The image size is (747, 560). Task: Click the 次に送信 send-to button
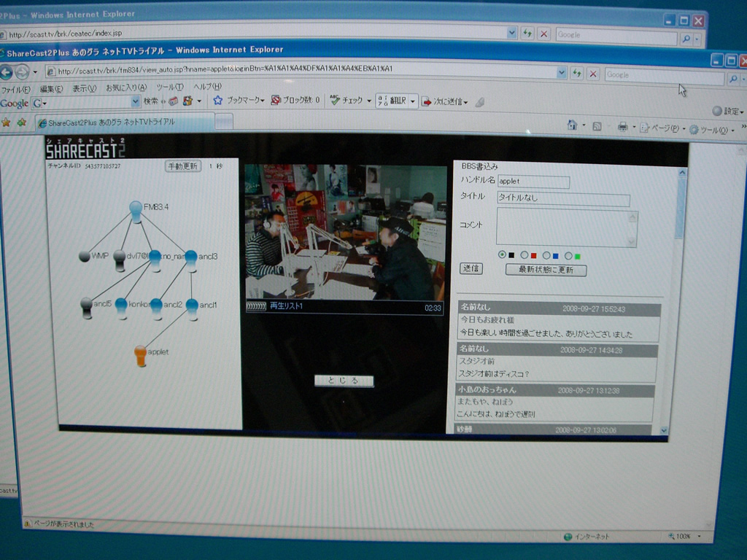pos(444,101)
